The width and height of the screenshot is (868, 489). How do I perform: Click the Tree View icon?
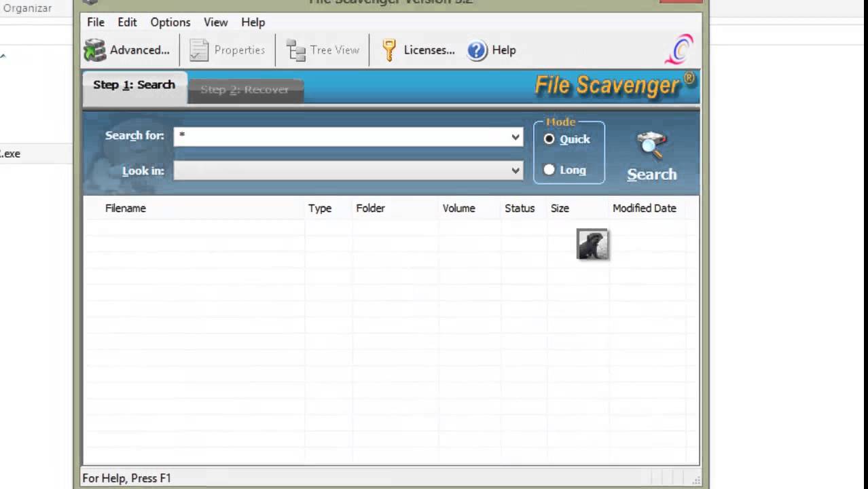point(296,50)
